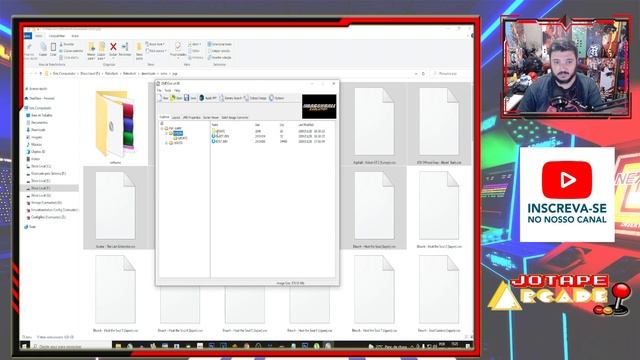Click Colar atalho in Explorer ribbon
Screen dimensions: 640x360
(69, 58)
